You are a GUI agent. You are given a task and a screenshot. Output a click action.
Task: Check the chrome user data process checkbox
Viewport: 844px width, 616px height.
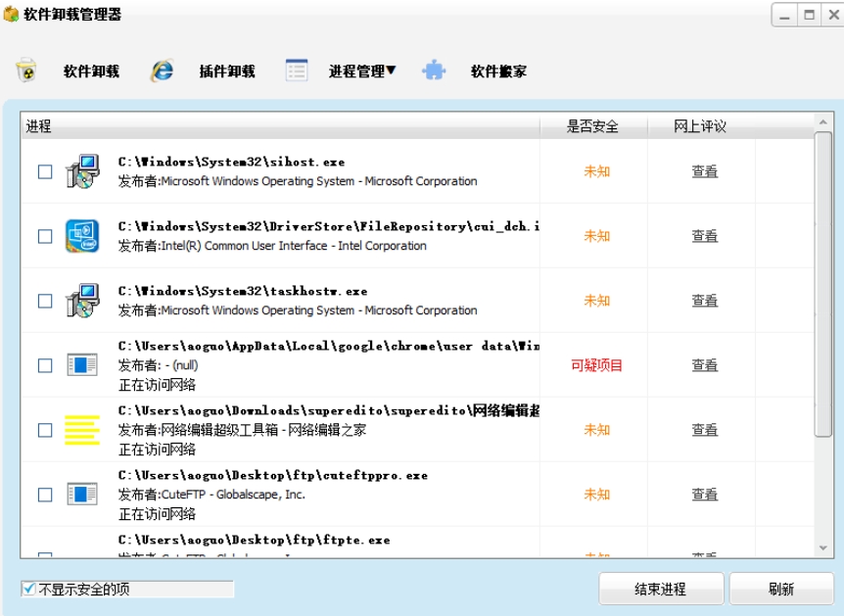45,365
